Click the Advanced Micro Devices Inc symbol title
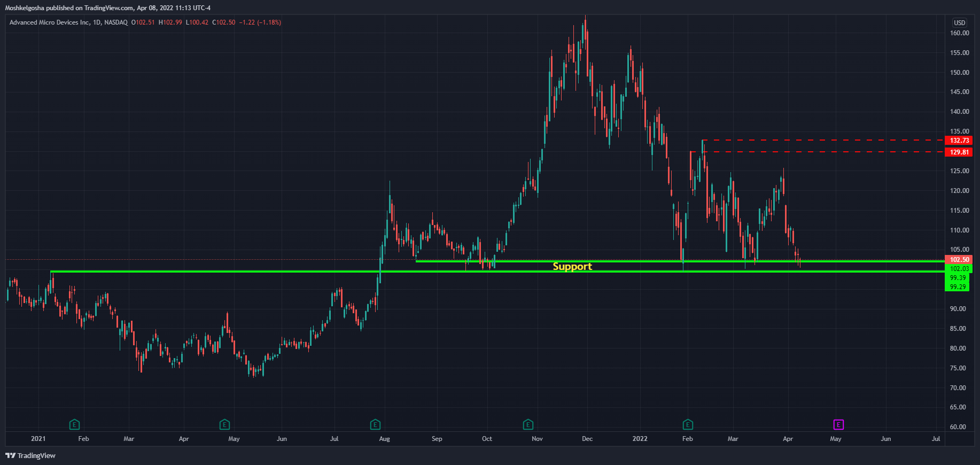This screenshot has width=980, height=465. tap(50, 22)
